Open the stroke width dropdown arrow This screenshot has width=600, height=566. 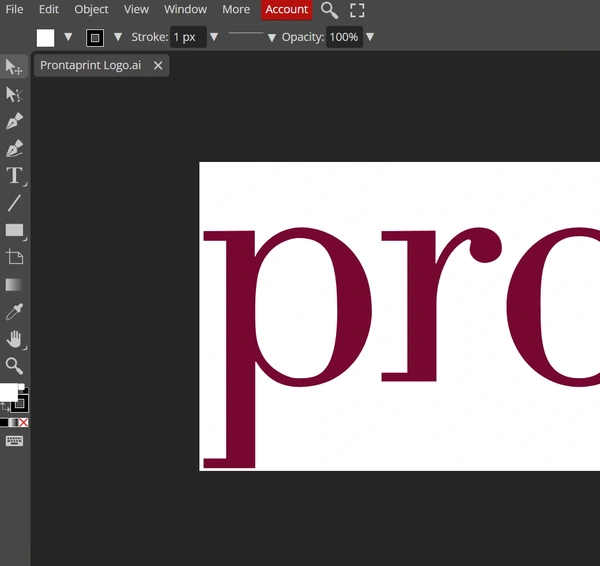(214, 37)
